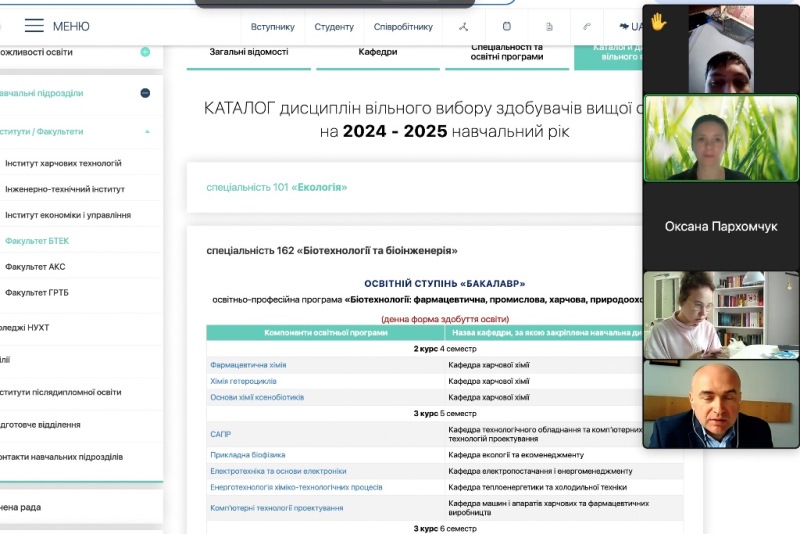This screenshot has height=534, width=800.
Task: Open Підготовче відділення sidebar item
Action: click(40, 424)
